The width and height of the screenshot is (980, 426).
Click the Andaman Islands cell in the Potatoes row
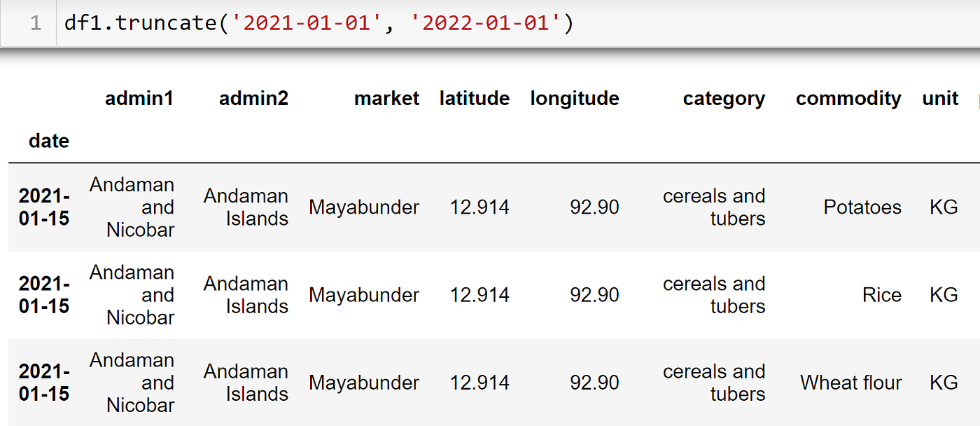pyautogui.click(x=246, y=207)
